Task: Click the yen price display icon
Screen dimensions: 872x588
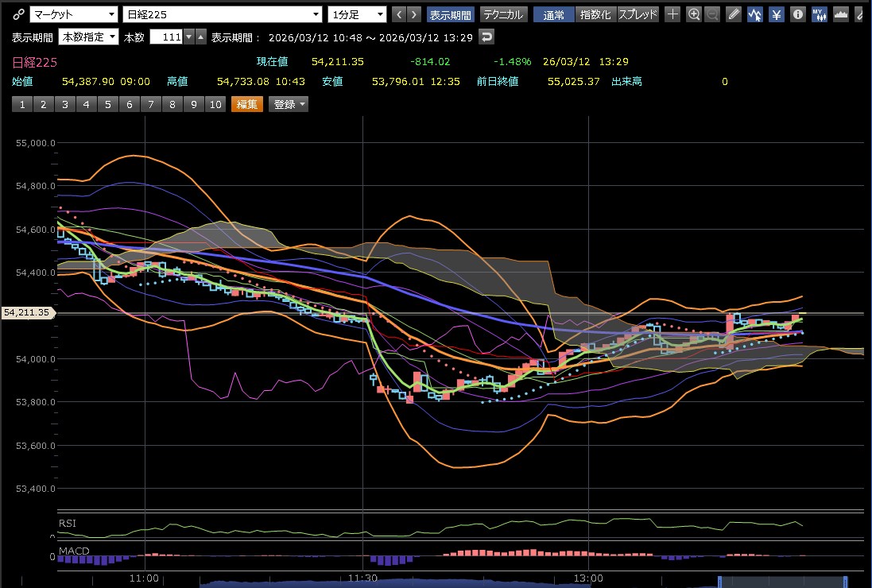Action: tap(776, 14)
